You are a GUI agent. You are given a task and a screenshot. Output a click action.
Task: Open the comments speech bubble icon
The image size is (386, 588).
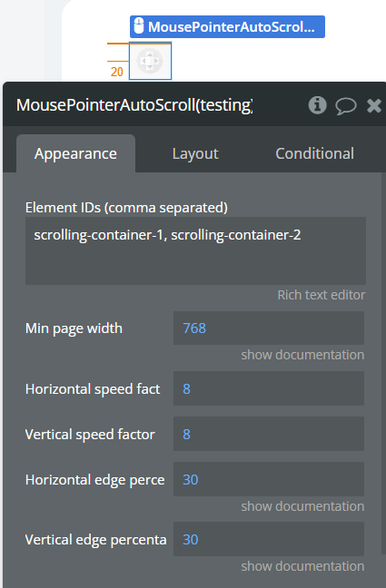[345, 105]
